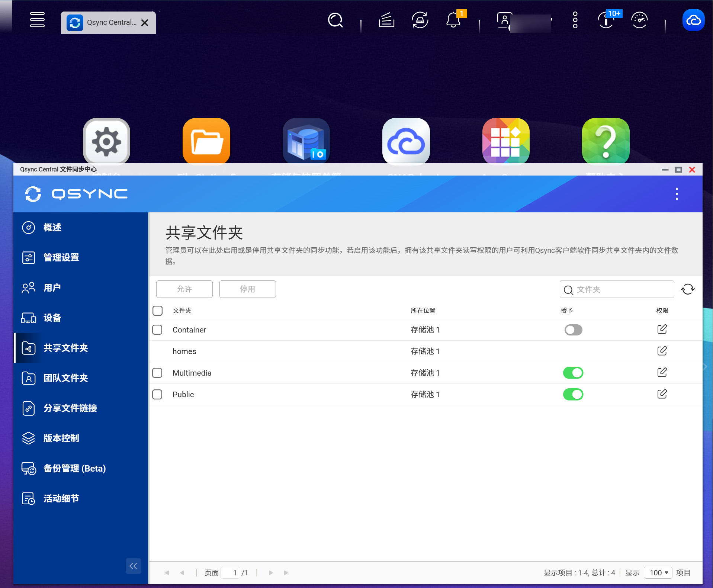Image resolution: width=713 pixels, height=588 pixels.
Task: Go to previous page button
Action: point(182,573)
